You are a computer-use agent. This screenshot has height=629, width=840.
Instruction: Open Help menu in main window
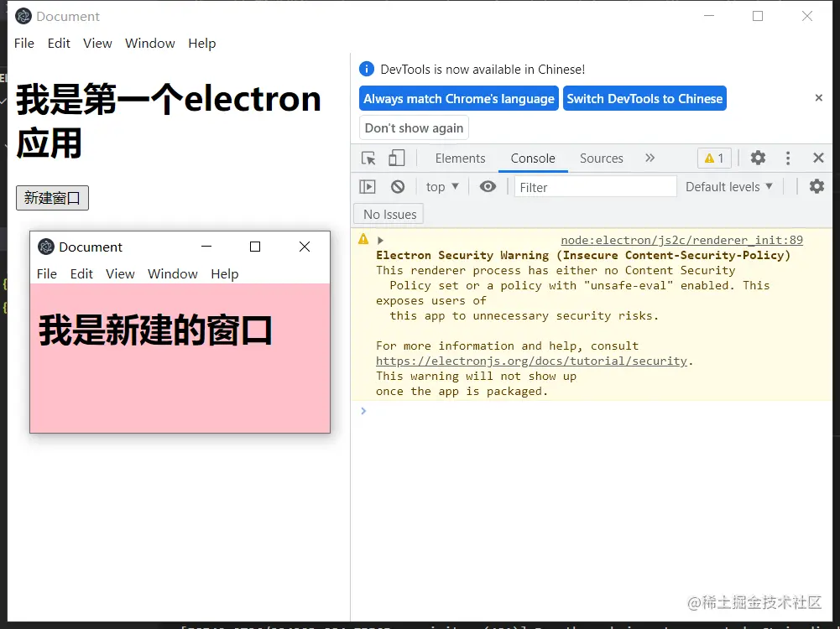click(x=202, y=44)
